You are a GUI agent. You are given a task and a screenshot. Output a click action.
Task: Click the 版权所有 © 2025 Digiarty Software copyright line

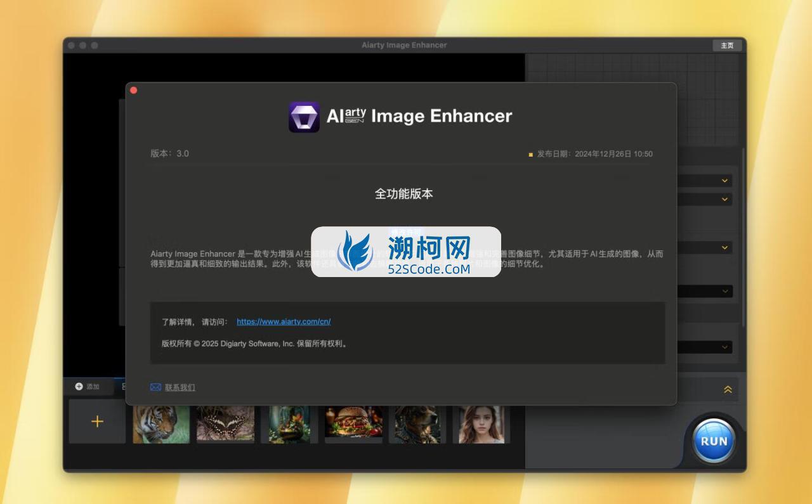[254, 344]
